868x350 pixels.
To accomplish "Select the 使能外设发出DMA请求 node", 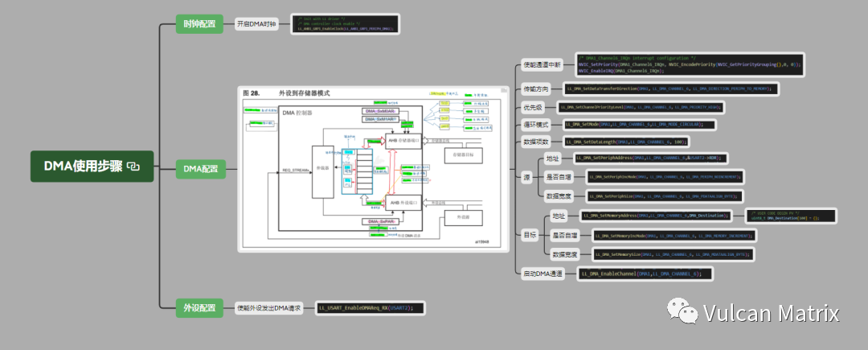I will coord(269,308).
